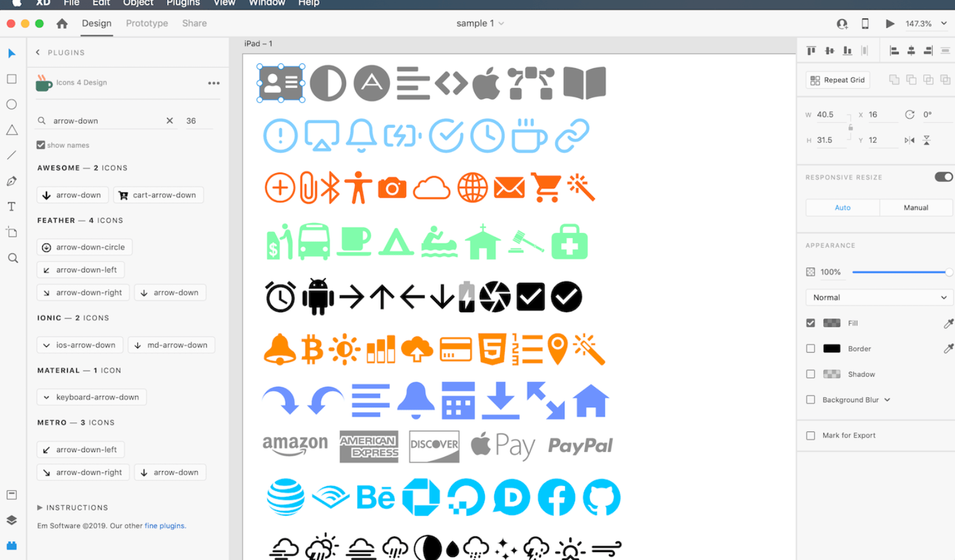The width and height of the screenshot is (955, 560).
Task: Open the mobile device preview icon
Action: [865, 24]
